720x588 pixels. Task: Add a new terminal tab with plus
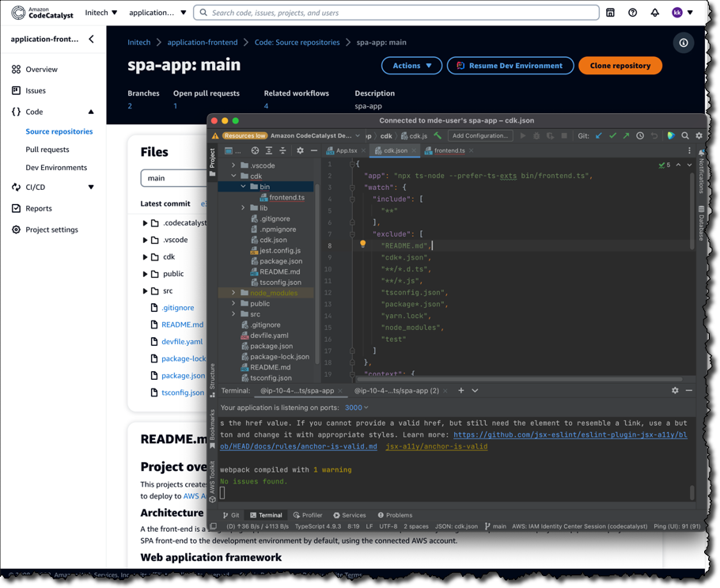[x=461, y=390]
